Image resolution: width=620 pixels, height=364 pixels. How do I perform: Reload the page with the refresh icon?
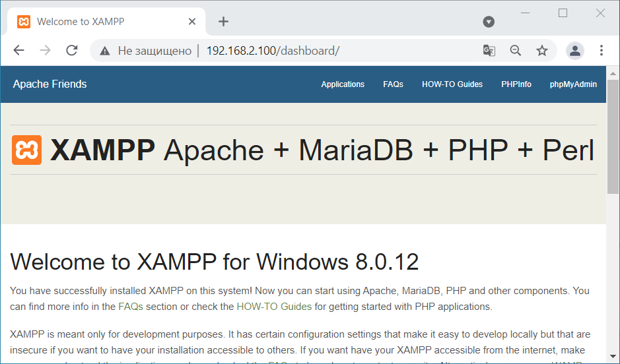click(71, 50)
